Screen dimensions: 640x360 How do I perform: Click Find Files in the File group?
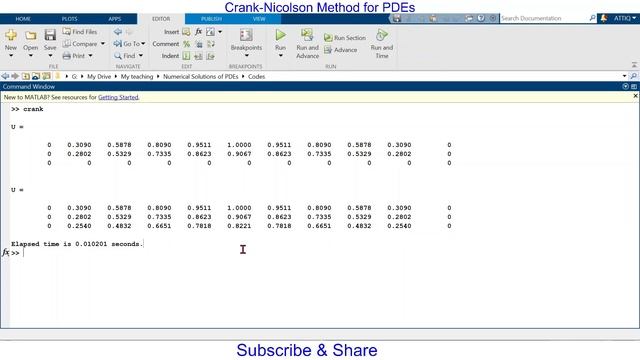80,31
